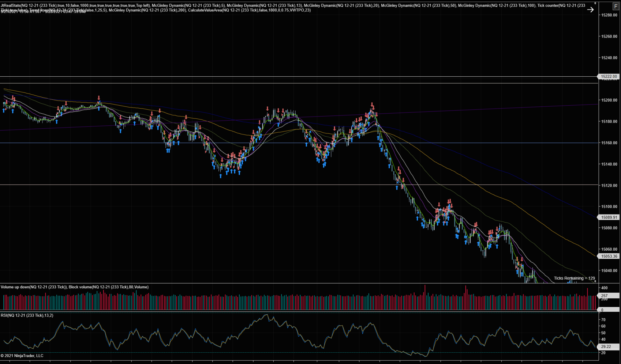
Task: Click the Tick counter indicator label text
Action: (561, 5)
